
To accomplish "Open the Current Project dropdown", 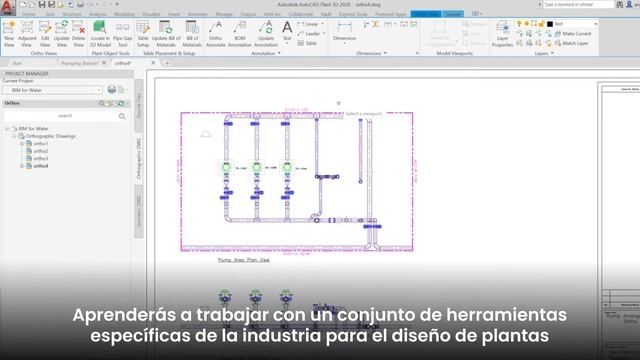I will (52, 90).
